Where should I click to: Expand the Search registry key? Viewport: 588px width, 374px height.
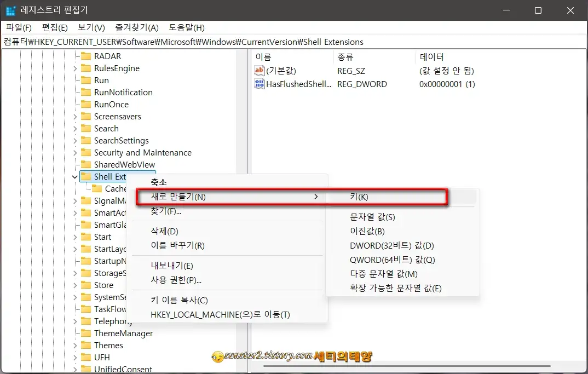pyautogui.click(x=76, y=128)
